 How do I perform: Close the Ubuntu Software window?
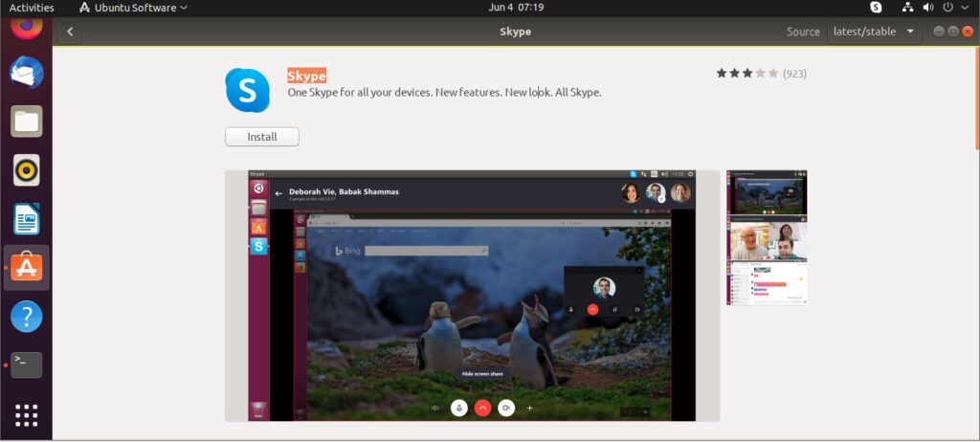pyautogui.click(x=968, y=32)
